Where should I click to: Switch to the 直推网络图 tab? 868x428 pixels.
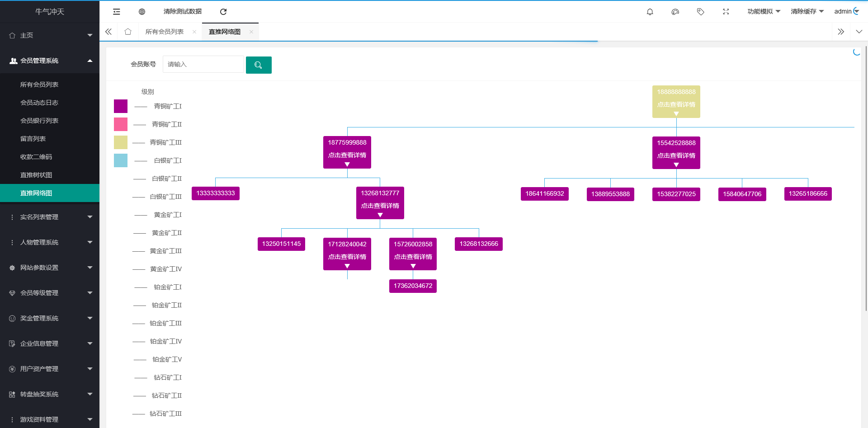[x=225, y=32]
